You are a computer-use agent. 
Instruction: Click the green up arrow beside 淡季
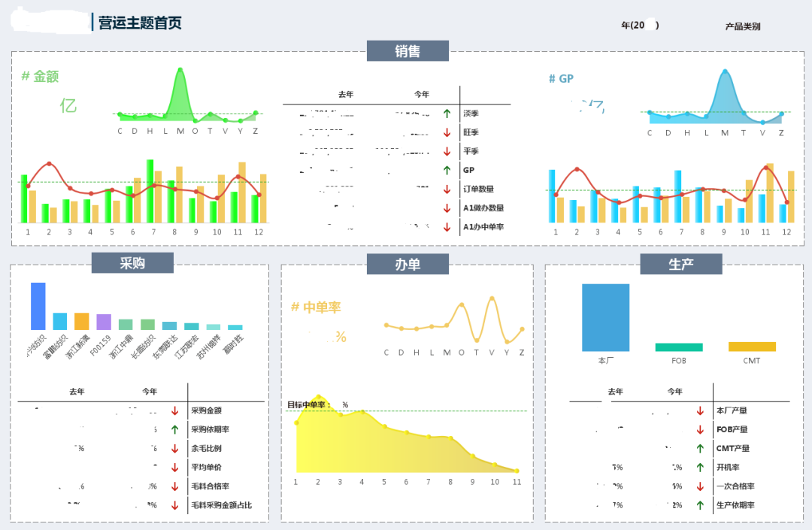pyautogui.click(x=447, y=114)
